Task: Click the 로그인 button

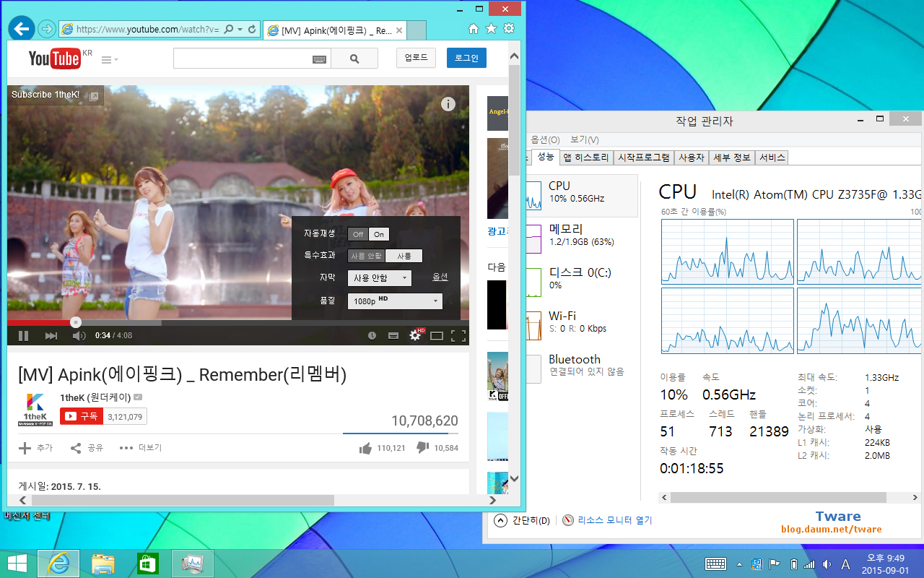Action: 466,58
